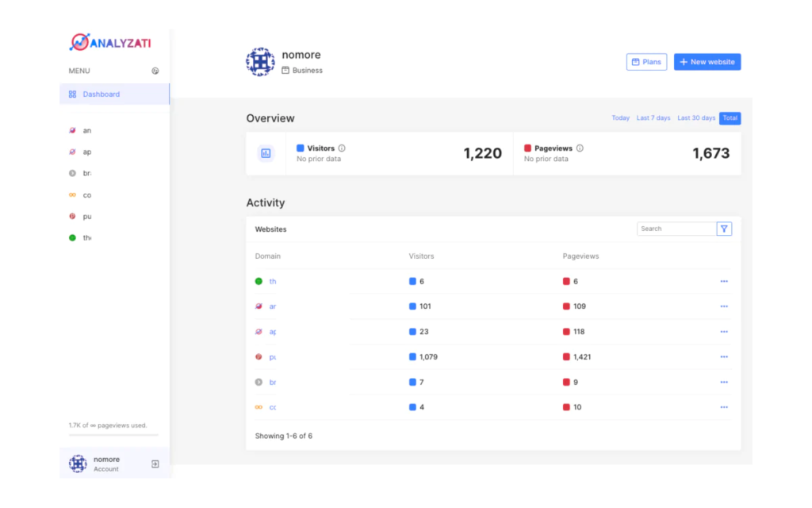Select Last 30 days range

tap(696, 118)
